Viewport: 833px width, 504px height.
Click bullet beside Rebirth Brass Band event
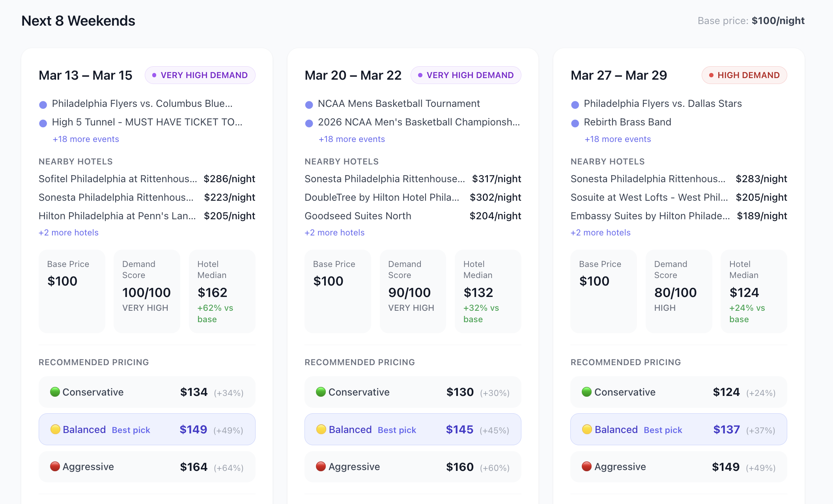tap(575, 123)
